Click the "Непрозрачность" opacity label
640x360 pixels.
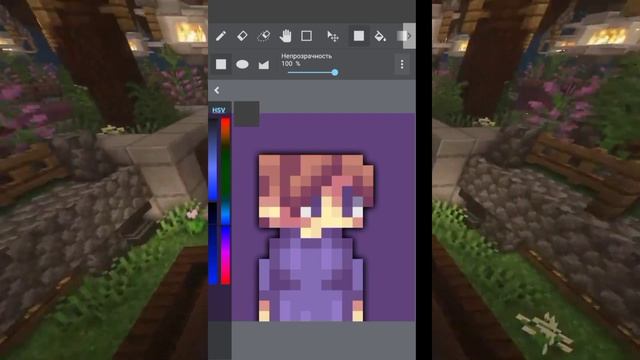307,56
